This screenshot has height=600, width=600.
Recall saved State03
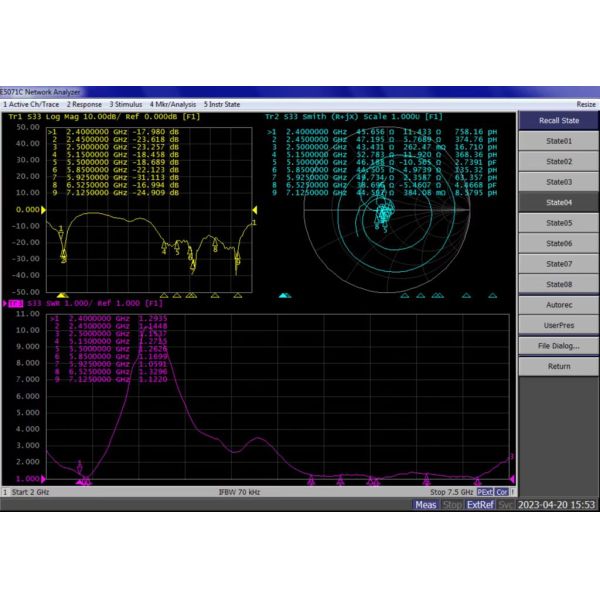click(559, 182)
